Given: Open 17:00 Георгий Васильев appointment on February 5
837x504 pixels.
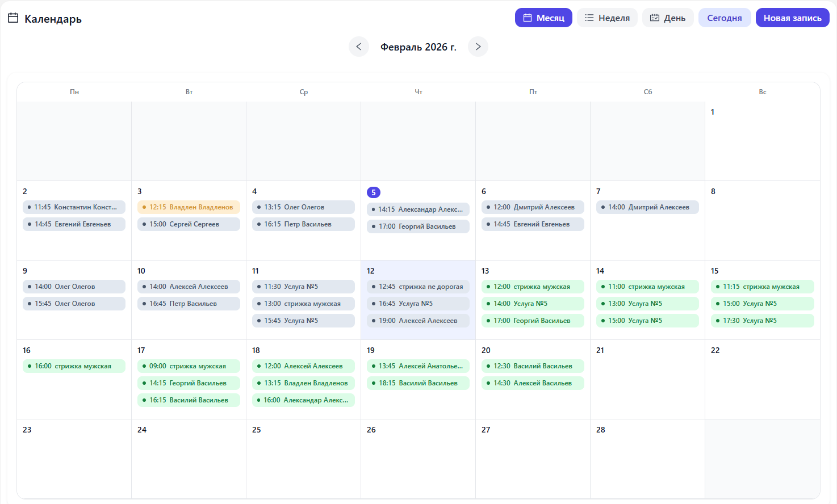Looking at the screenshot, I should [418, 226].
